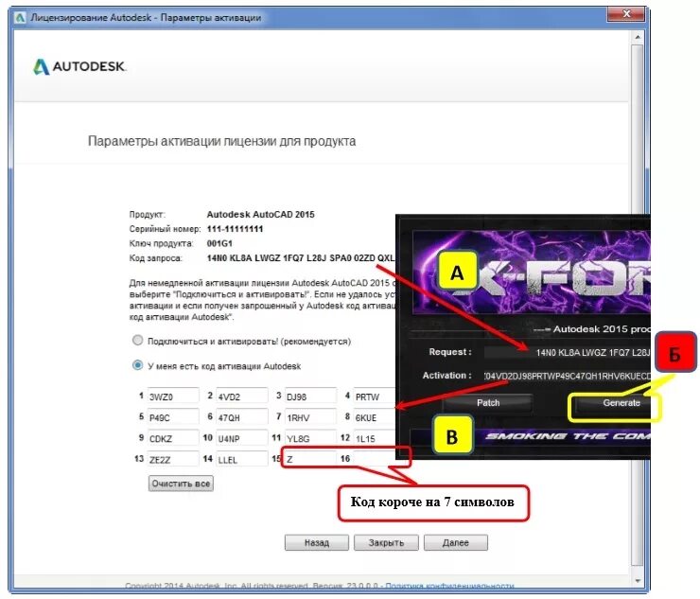
Task: Click activation code field 5 containing P49C
Action: coord(173,417)
